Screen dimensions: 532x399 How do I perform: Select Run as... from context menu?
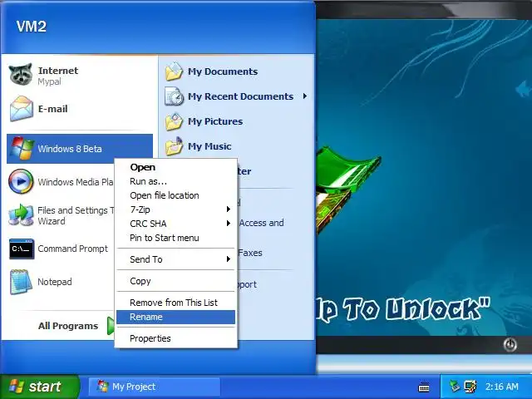tap(175, 181)
